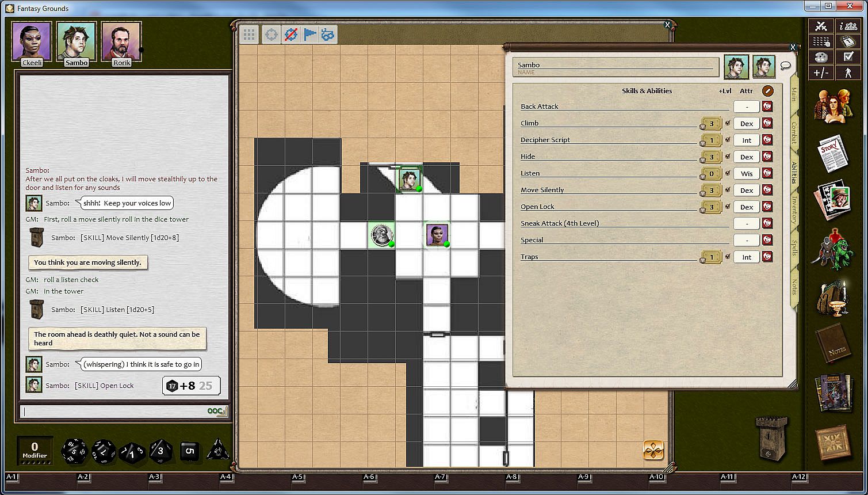The image size is (868, 495).
Task: Open the checkmark options icon
Action: point(848,57)
